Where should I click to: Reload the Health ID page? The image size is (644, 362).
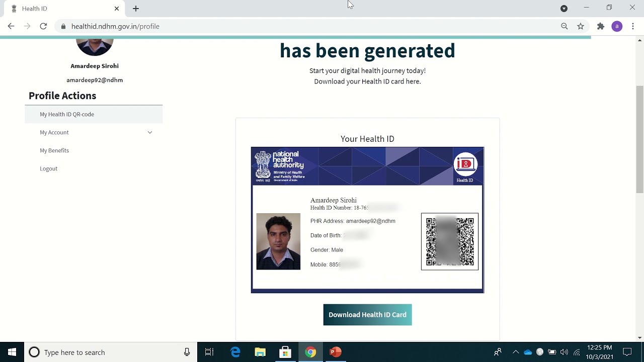(x=43, y=26)
